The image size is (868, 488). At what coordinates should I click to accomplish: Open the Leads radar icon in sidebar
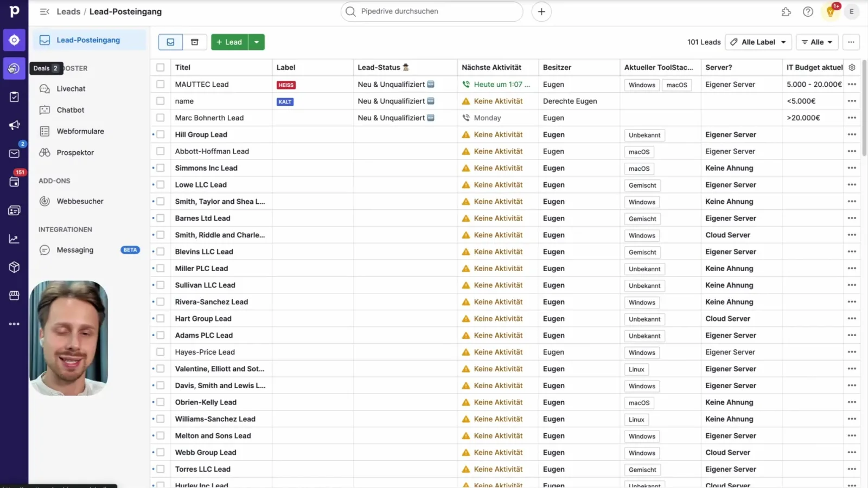(x=14, y=40)
